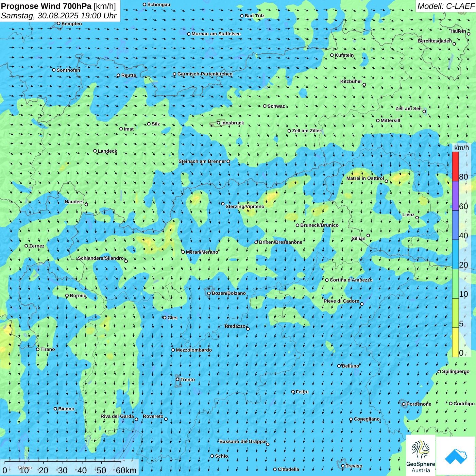Screen dimensions: 476x476
Task: Click the Modell: C-LAEF label
Action: click(446, 6)
